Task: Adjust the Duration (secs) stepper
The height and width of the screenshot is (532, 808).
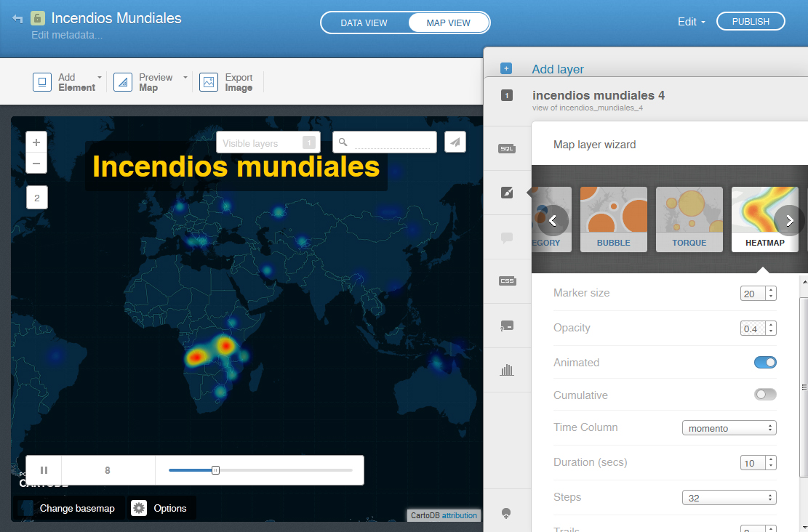Action: [771, 462]
